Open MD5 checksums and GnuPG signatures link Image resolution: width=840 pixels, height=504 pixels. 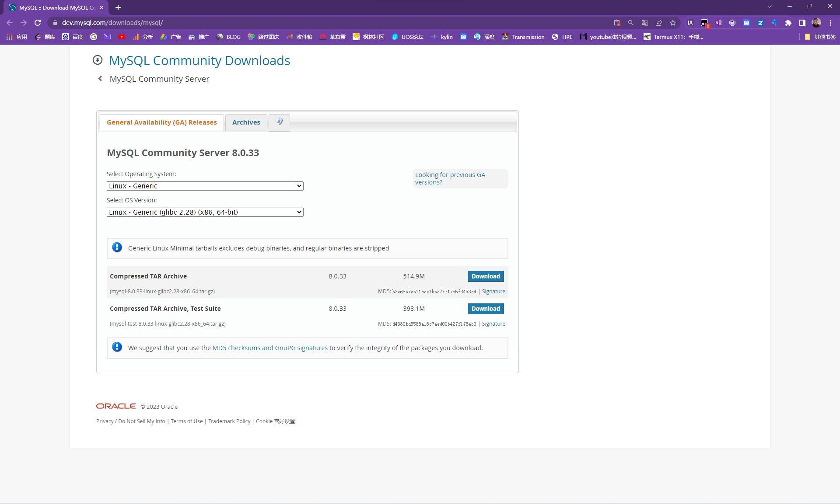[x=270, y=348]
